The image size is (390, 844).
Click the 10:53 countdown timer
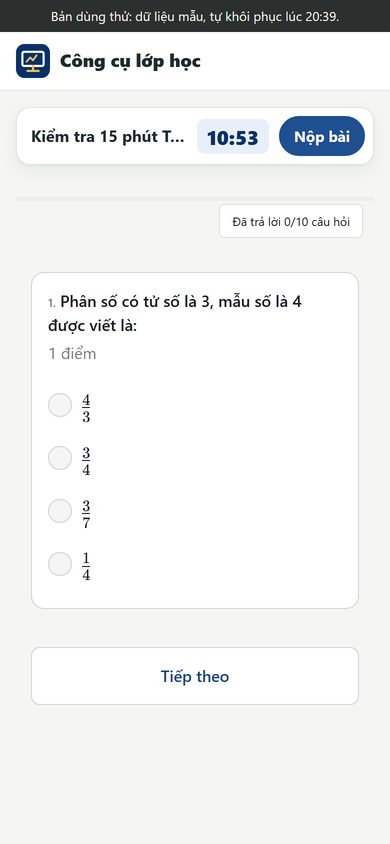(x=233, y=137)
